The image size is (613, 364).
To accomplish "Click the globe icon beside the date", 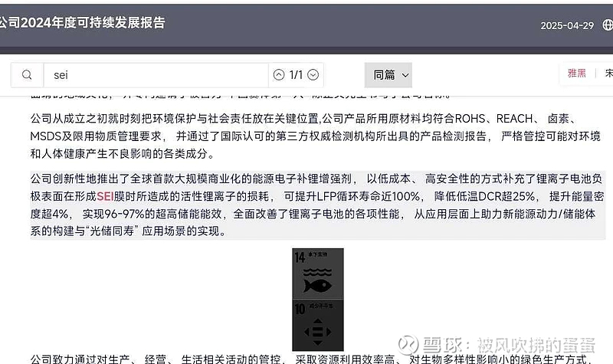I will coord(608,25).
